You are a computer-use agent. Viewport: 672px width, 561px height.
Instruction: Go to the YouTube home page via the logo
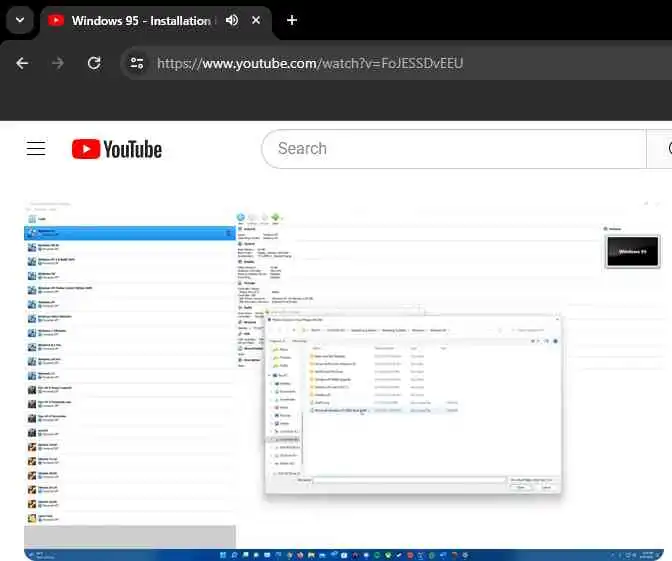click(117, 149)
